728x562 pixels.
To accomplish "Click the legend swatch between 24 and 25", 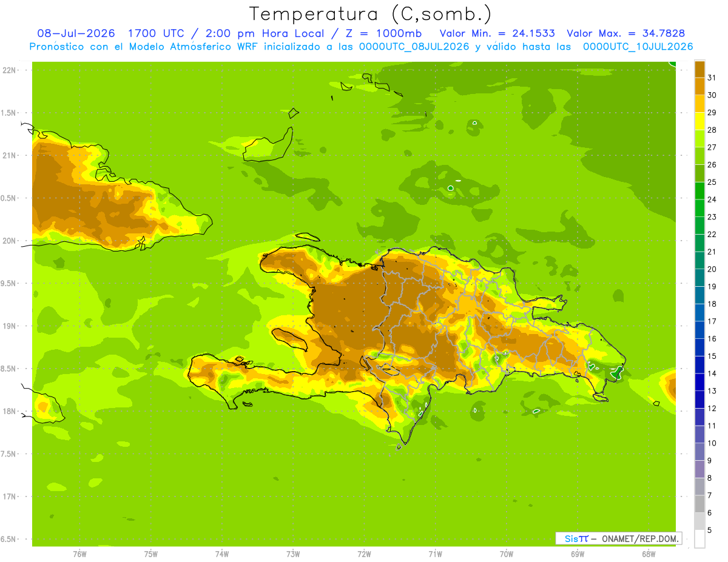I will (699, 190).
